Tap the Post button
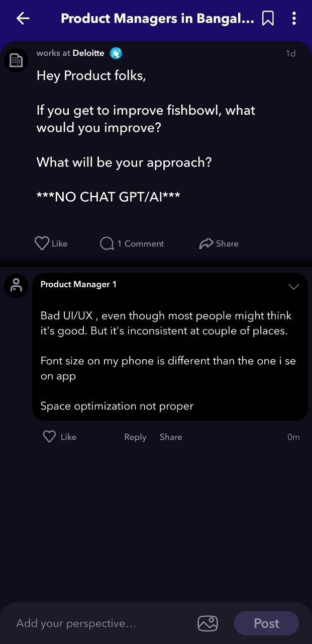 click(x=266, y=623)
